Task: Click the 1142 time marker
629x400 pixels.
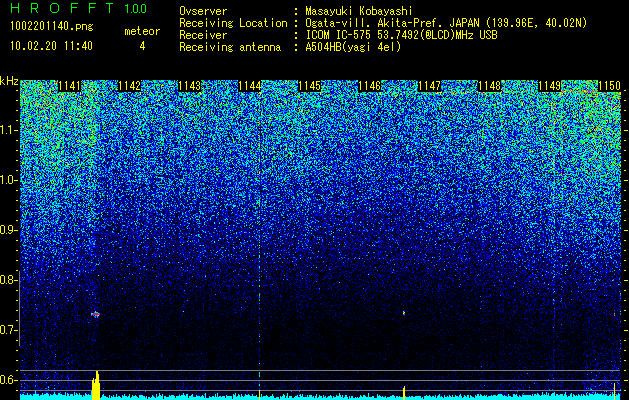Action: 130,86
